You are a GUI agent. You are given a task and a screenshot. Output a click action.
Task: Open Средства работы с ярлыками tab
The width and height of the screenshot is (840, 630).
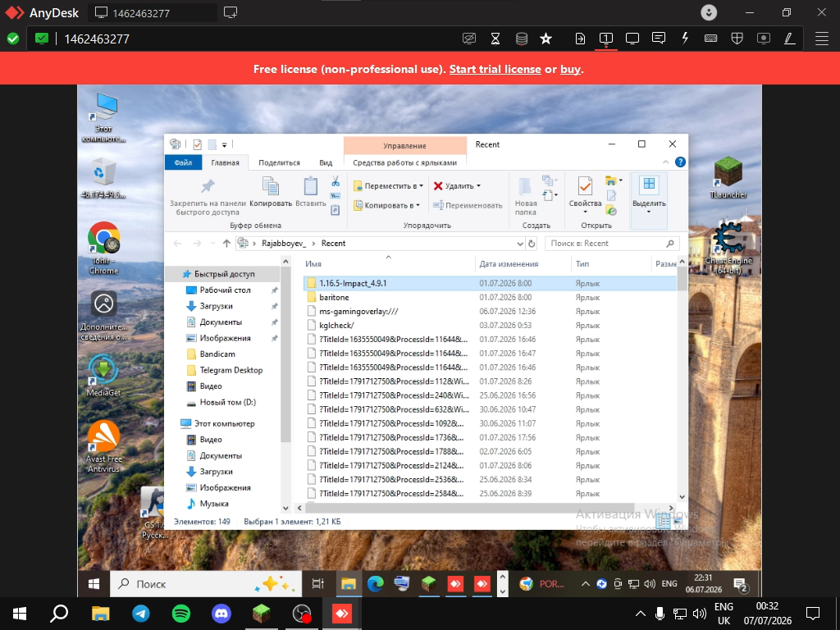pyautogui.click(x=404, y=162)
